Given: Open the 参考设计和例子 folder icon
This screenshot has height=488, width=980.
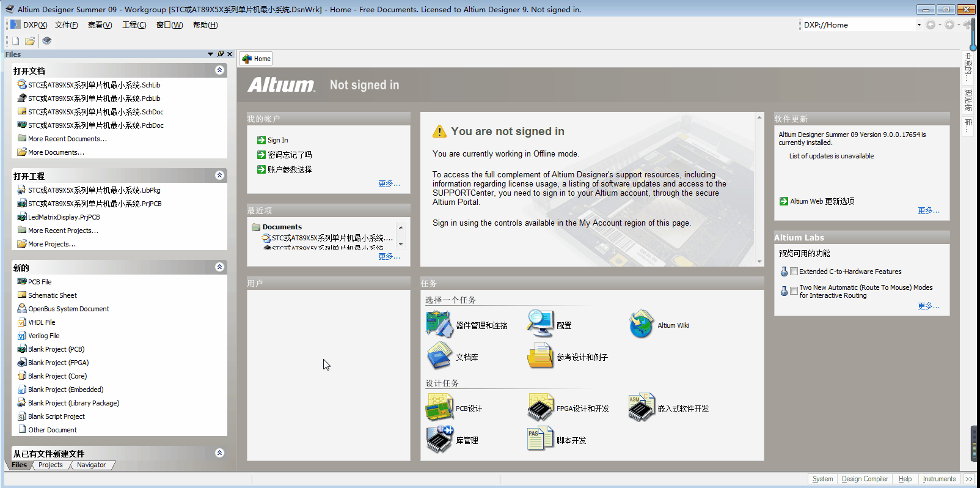Looking at the screenshot, I should (x=540, y=356).
